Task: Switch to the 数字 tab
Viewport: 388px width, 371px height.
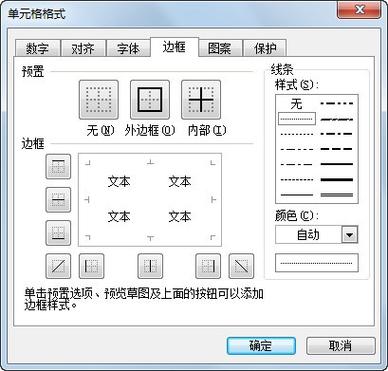Action: point(37,49)
